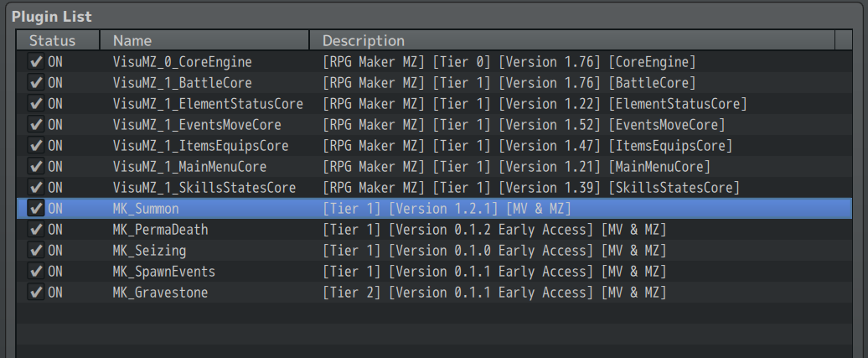Screen dimensions: 868x358
Task: Click the Name column header
Action: [x=204, y=40]
